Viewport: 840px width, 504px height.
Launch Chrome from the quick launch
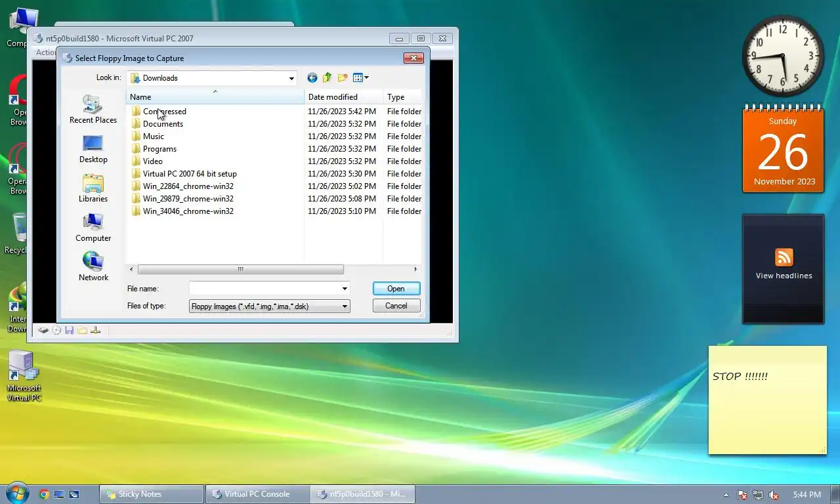(x=44, y=494)
